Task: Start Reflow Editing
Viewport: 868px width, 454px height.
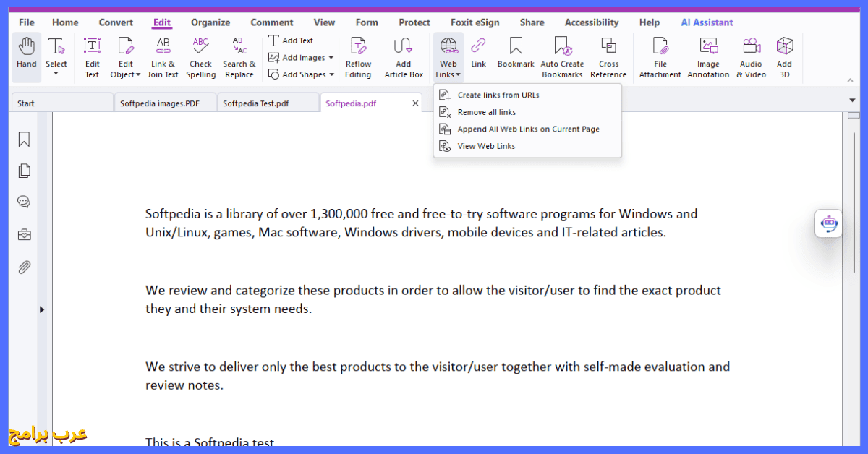Action: [358, 56]
